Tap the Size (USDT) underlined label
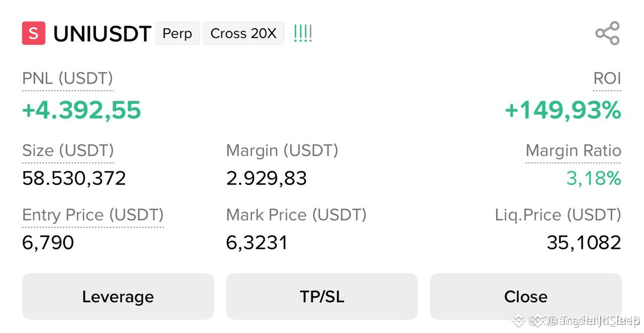This screenshot has width=644, height=333. 68,150
